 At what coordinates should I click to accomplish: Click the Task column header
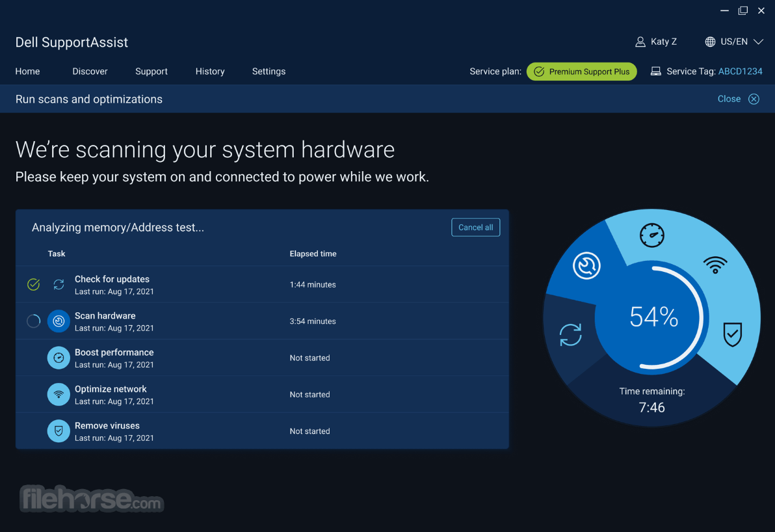click(57, 254)
